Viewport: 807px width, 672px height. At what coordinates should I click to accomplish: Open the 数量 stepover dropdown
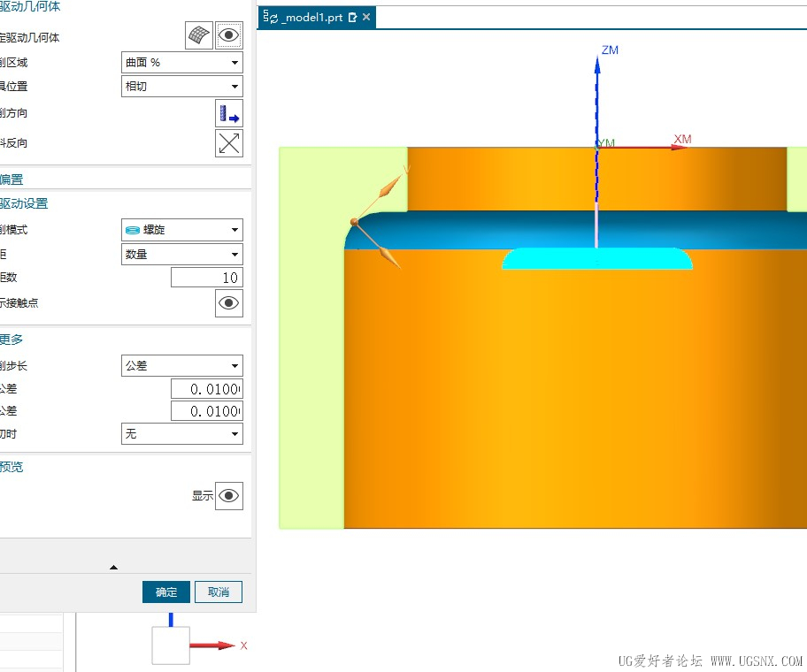[x=182, y=254]
